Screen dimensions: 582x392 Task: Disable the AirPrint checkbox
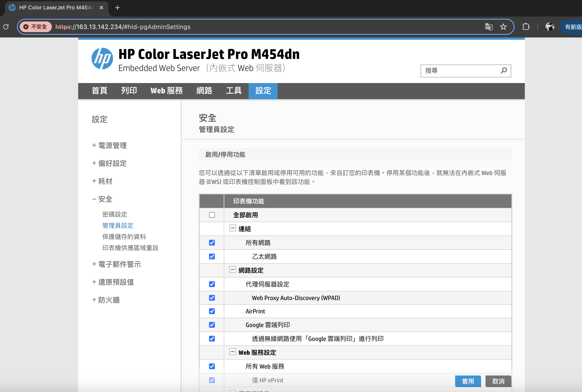[212, 311]
